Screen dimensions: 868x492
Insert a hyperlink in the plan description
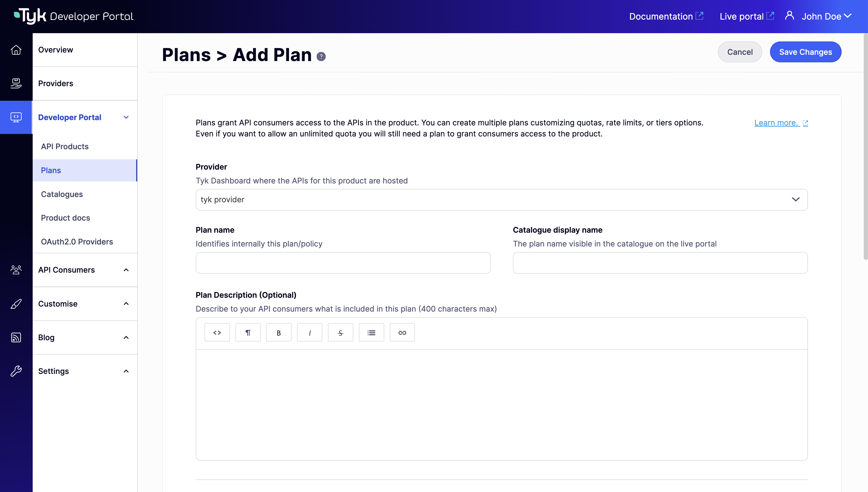[402, 332]
